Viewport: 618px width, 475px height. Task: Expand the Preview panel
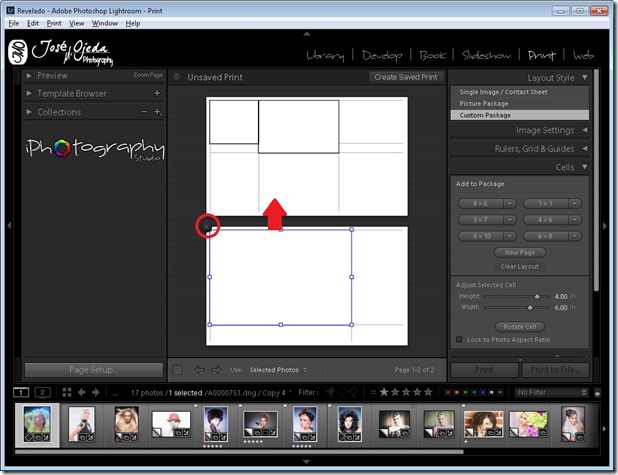tap(29, 75)
